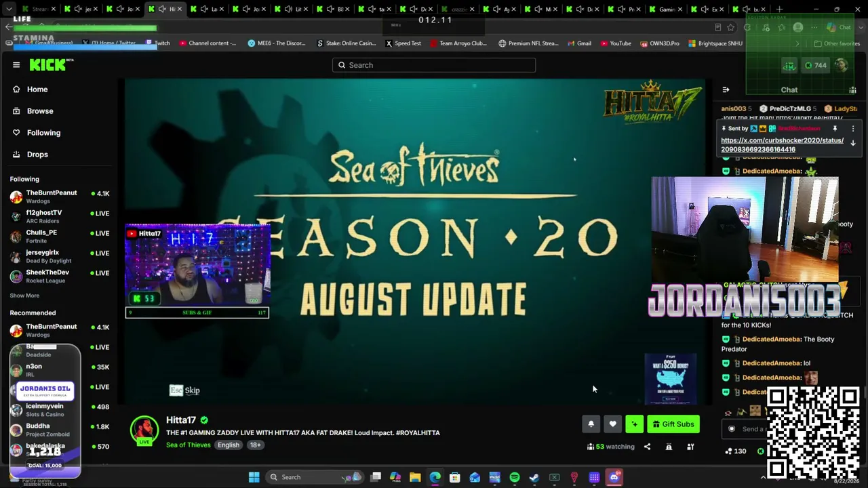
Task: Open the pinned message options menu
Action: coord(853,128)
